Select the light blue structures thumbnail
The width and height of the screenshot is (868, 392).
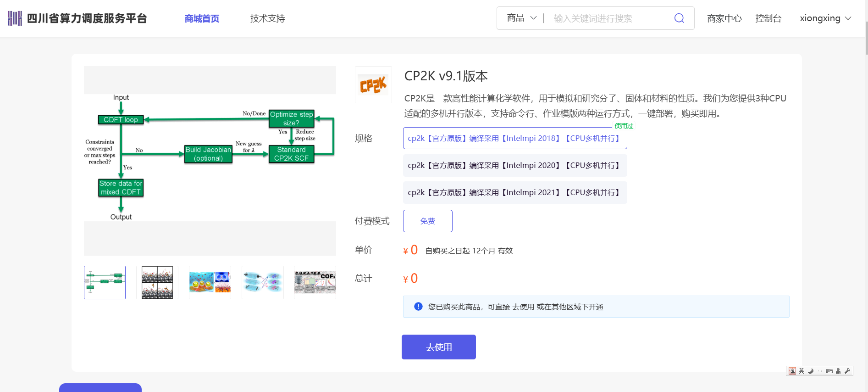(263, 282)
